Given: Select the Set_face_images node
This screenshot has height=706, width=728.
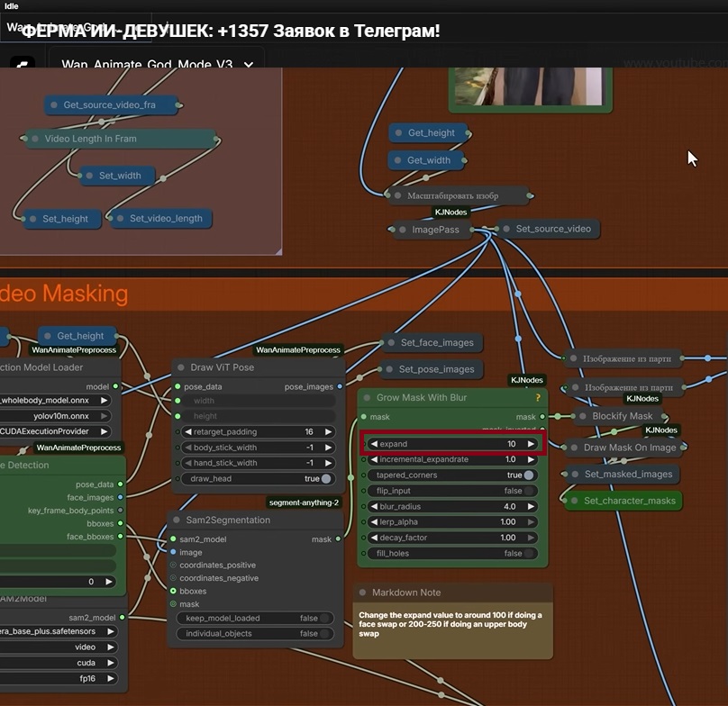Looking at the screenshot, I should pos(432,342).
